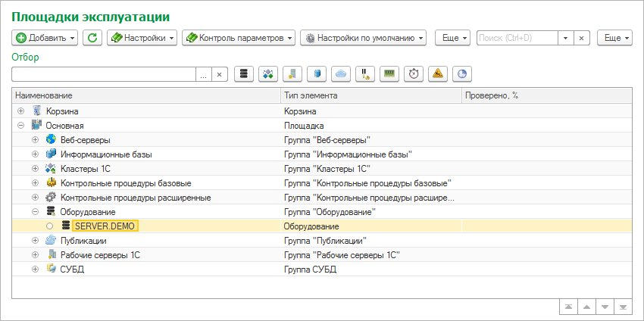Collapse the Оборудование group
This screenshot has width=644, height=321.
pyautogui.click(x=35, y=212)
